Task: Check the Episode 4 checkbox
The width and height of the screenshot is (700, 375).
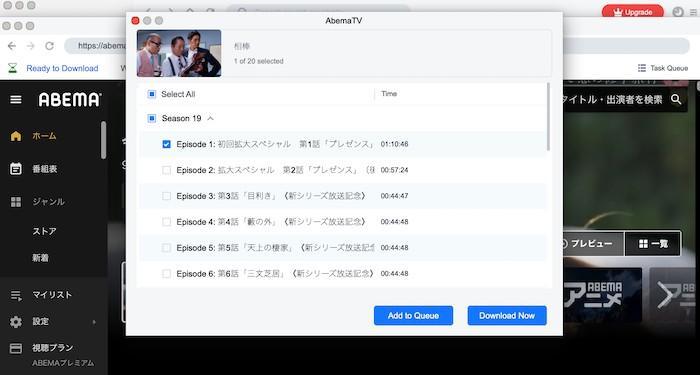Action: click(x=167, y=222)
